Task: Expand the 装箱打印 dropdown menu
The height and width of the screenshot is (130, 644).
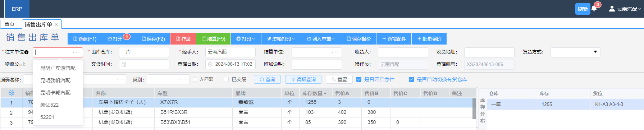Action: [281, 39]
